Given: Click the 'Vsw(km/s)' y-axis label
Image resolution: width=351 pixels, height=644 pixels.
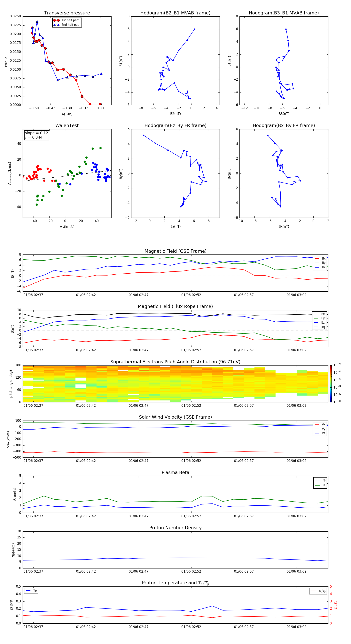Looking at the screenshot, I should coord(8,439).
